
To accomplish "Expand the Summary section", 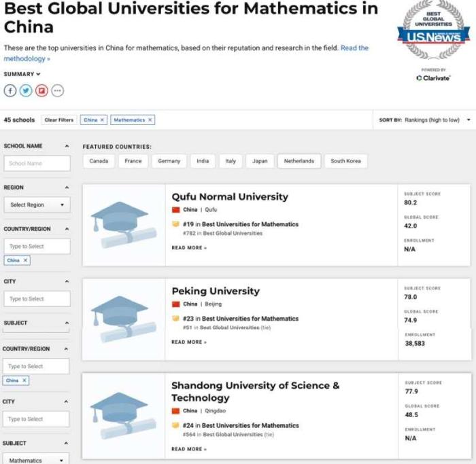I will (22, 74).
